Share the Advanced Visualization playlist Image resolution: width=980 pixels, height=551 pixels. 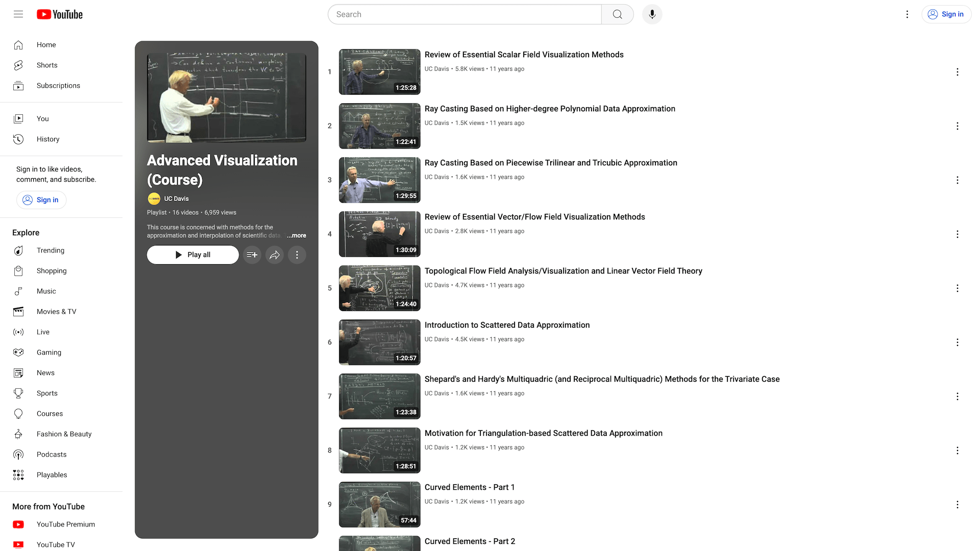275,255
